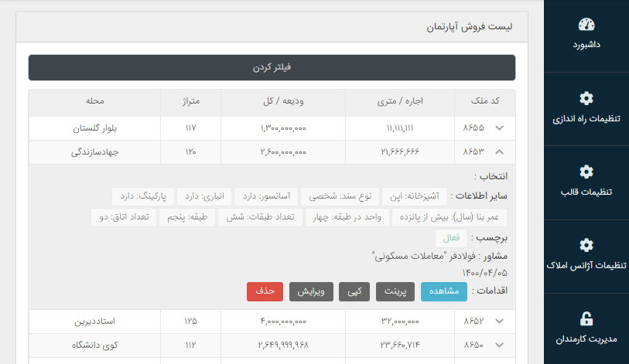Go to تنظیمات راه اندازی menu label

point(586,119)
